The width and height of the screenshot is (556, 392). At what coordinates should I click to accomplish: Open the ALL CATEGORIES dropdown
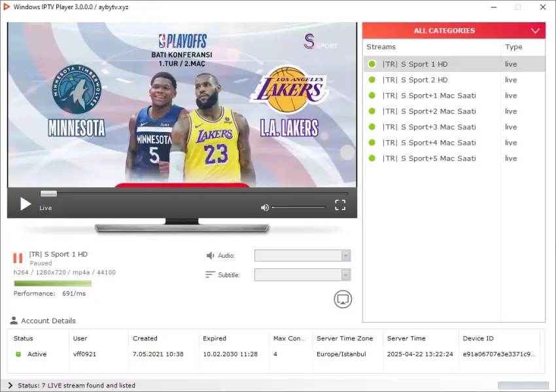453,31
